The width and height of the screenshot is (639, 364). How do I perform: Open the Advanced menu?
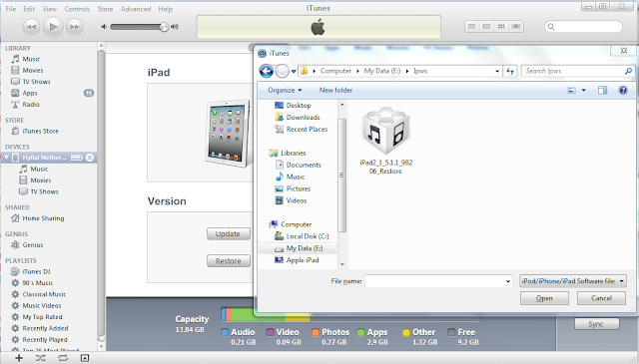[x=136, y=9]
